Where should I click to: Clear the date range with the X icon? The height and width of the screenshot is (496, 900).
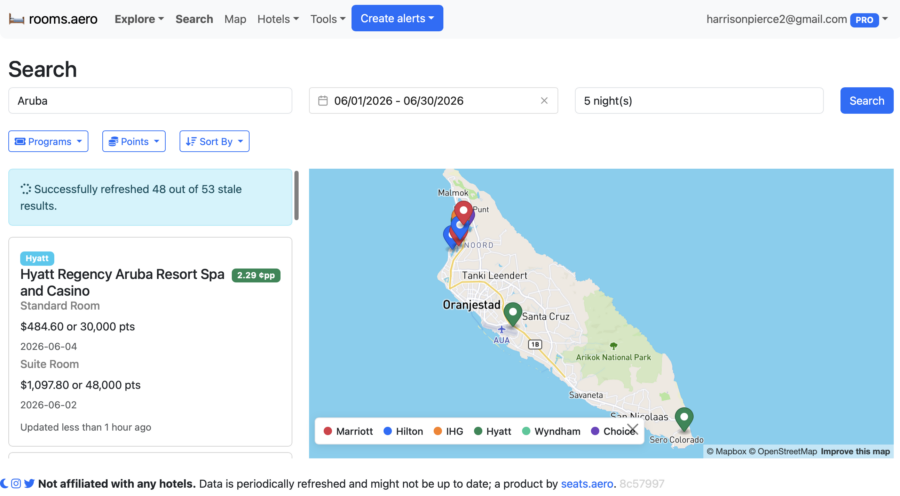(544, 100)
